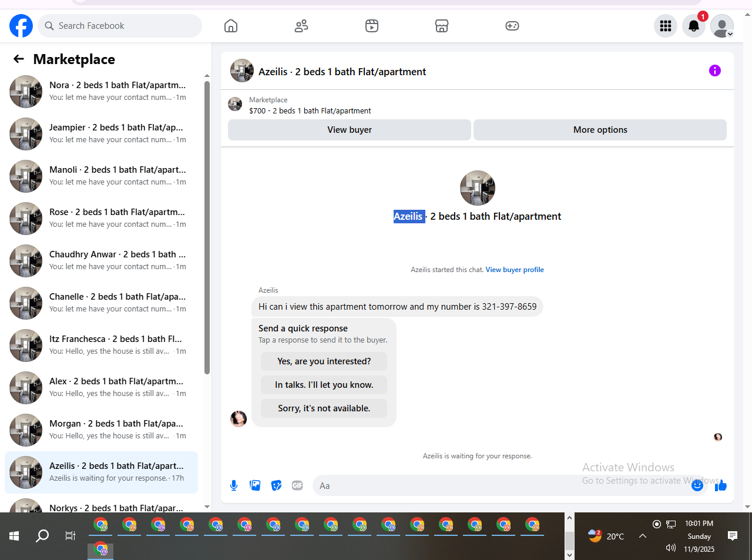
Task: Attach a photo with the image icon
Action: pyautogui.click(x=255, y=485)
